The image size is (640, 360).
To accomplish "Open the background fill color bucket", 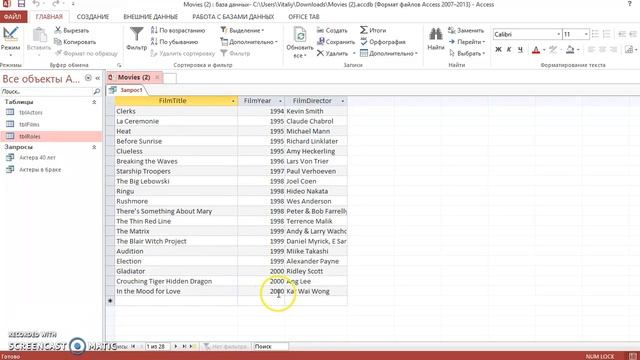I will point(570,50).
